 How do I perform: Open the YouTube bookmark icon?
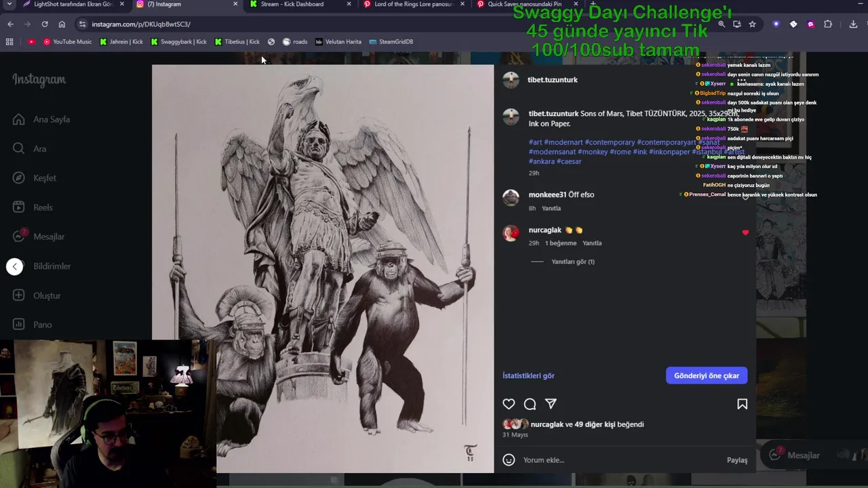click(x=31, y=41)
